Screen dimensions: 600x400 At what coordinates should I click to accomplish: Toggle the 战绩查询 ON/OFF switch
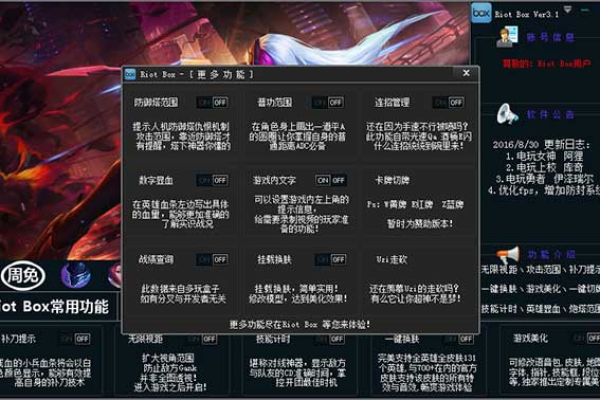[212, 260]
